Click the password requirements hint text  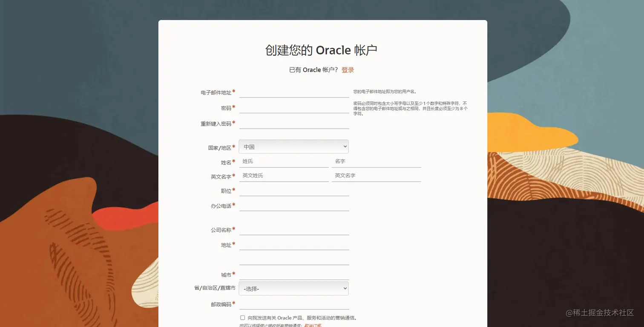[410, 109]
